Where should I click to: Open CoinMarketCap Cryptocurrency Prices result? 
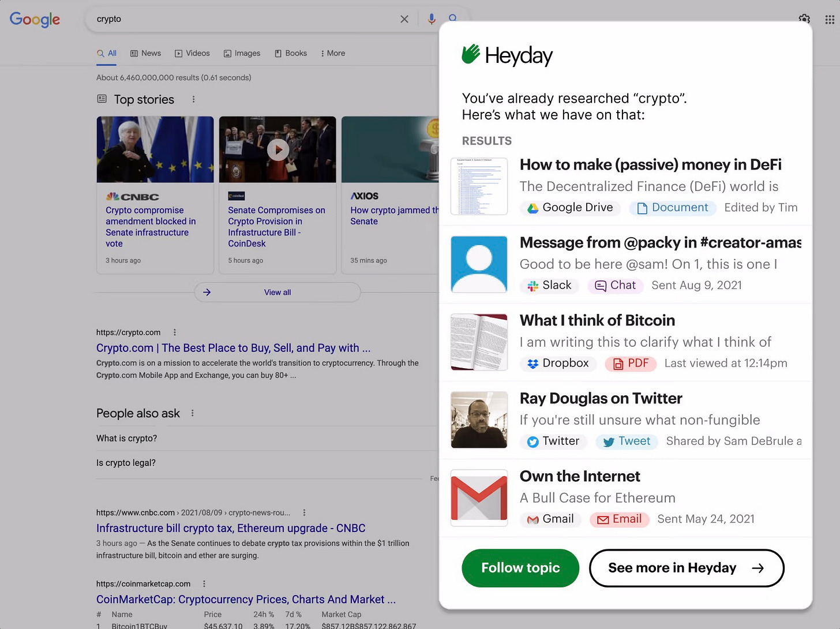(x=246, y=600)
